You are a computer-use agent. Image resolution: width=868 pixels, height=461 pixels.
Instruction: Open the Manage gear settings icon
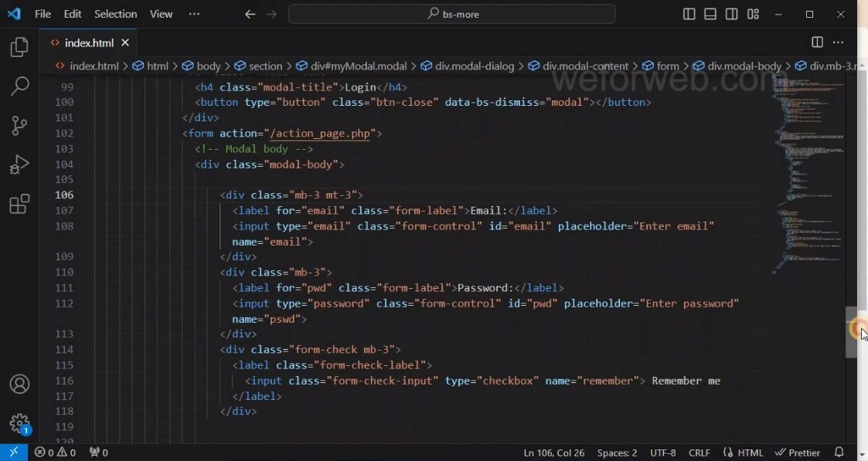tap(19, 423)
